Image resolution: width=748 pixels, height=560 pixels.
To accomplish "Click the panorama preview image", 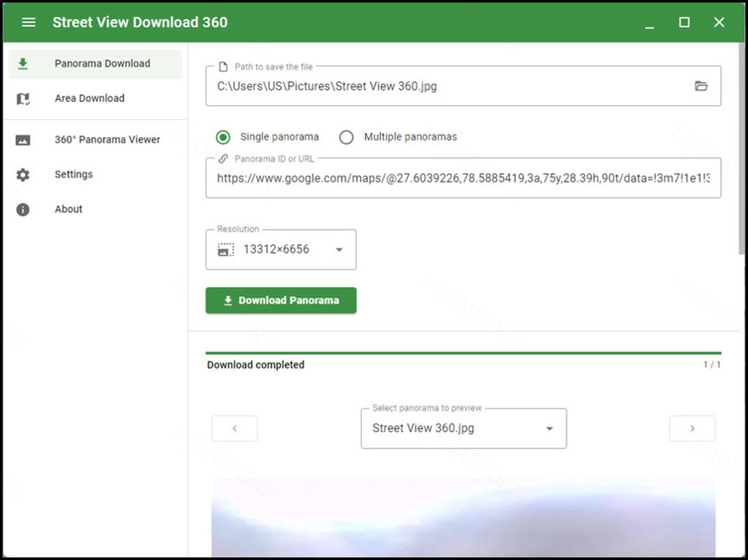I will coord(464,517).
